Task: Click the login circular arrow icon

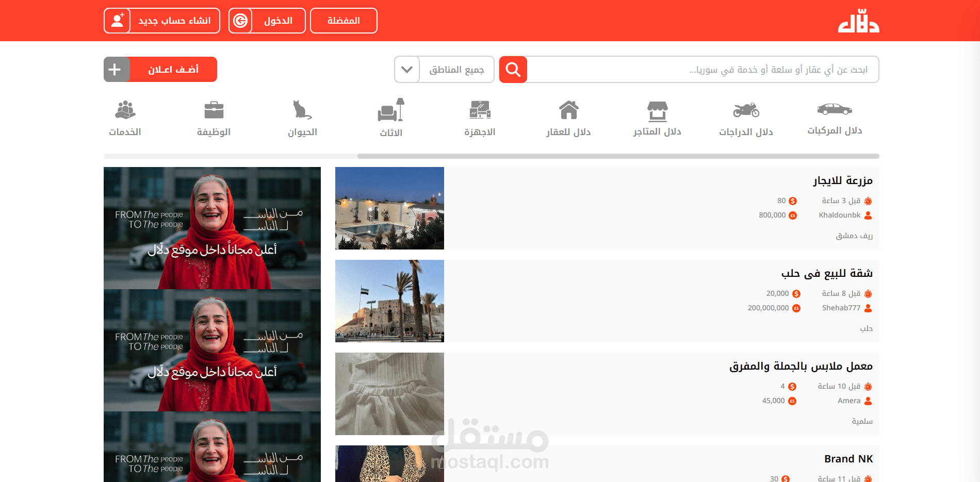Action: tap(240, 21)
